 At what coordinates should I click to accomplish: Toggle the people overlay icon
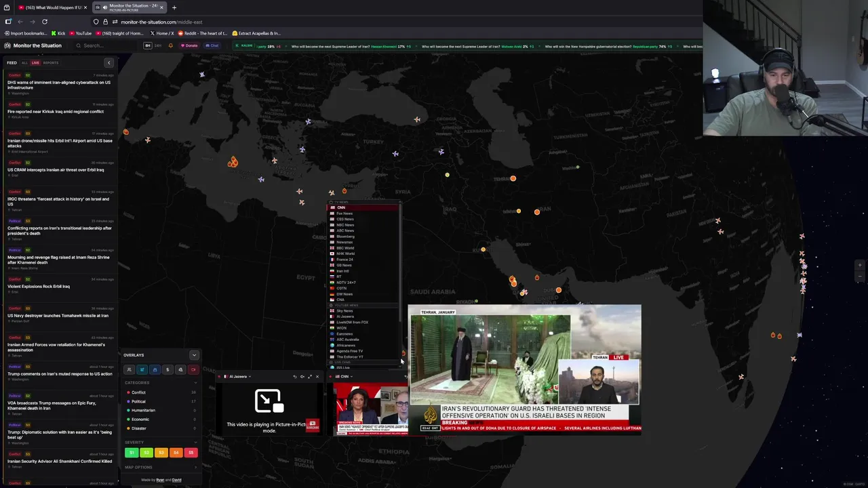point(129,369)
